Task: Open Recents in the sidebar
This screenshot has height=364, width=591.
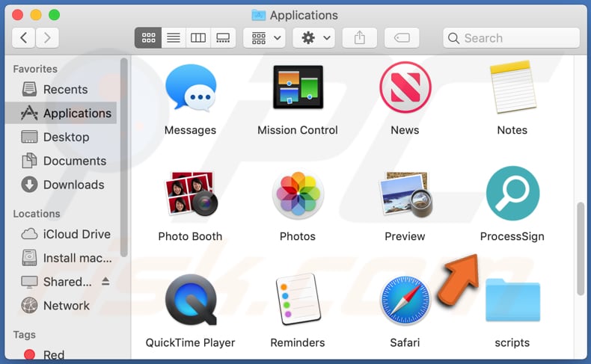Action: [x=61, y=89]
